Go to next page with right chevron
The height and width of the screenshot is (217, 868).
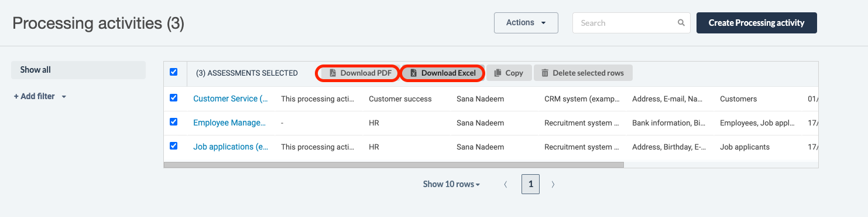coord(553,184)
